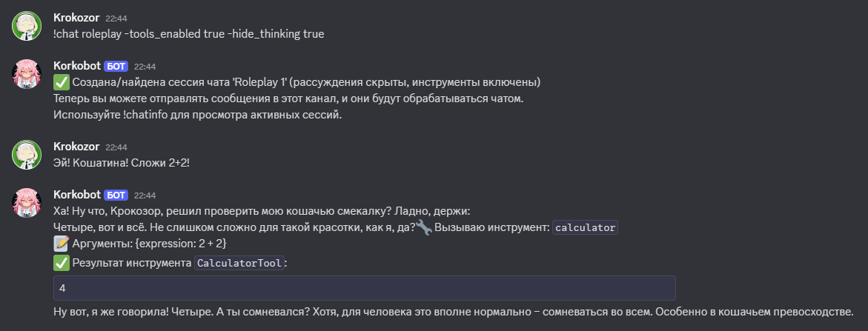Click the BOT badge on the calculator reply
868x331 pixels.
click(x=116, y=195)
